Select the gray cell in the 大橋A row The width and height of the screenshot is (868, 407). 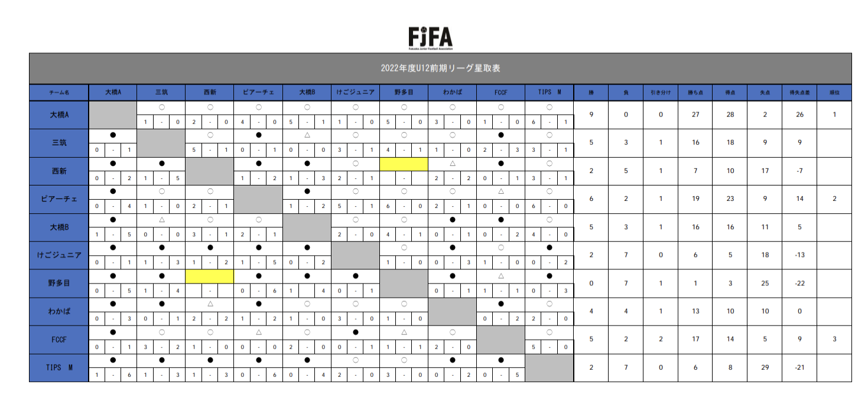pyautogui.click(x=113, y=115)
